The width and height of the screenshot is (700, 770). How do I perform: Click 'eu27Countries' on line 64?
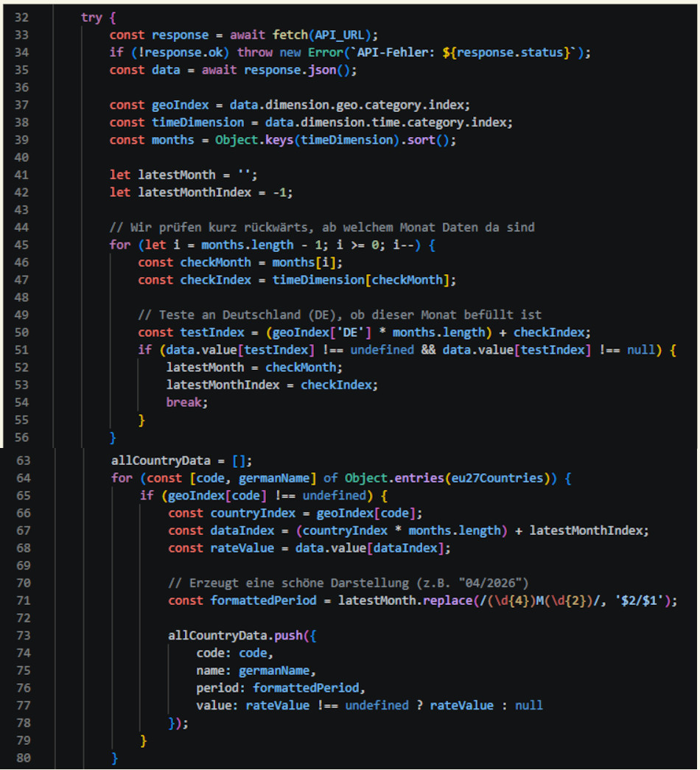(497, 478)
